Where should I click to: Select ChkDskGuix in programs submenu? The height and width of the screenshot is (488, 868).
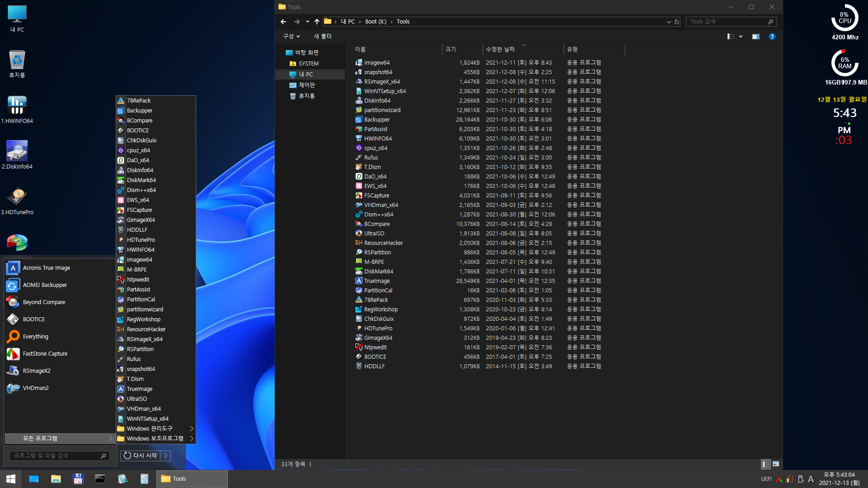pos(156,141)
